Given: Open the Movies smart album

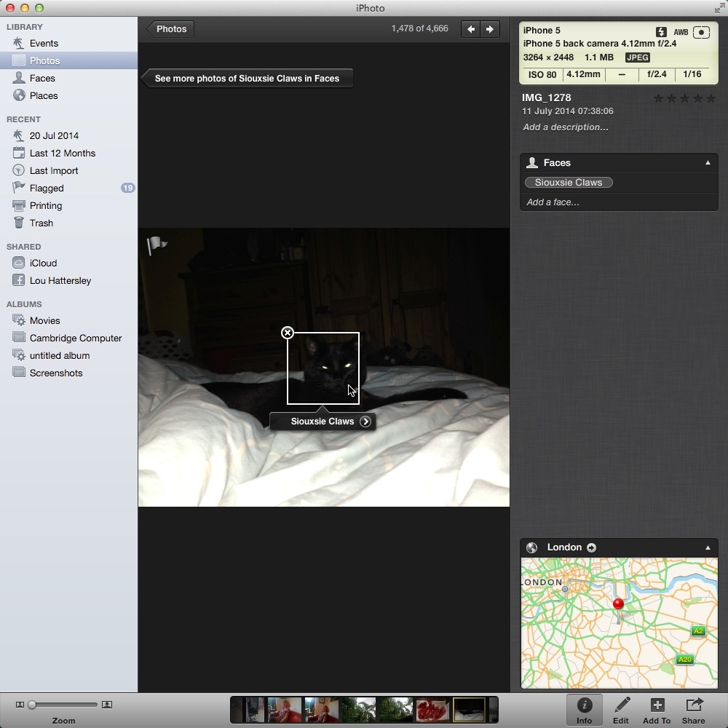Looking at the screenshot, I should [x=44, y=320].
